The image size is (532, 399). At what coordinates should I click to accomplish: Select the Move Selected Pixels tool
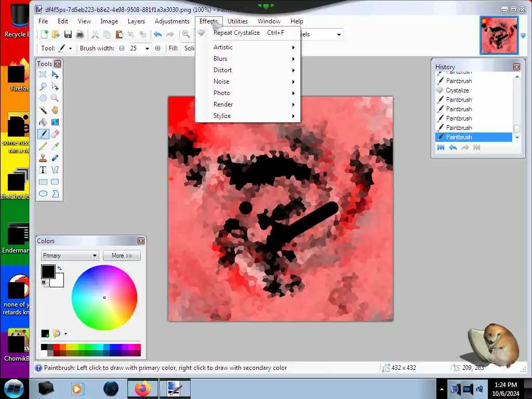tap(55, 74)
